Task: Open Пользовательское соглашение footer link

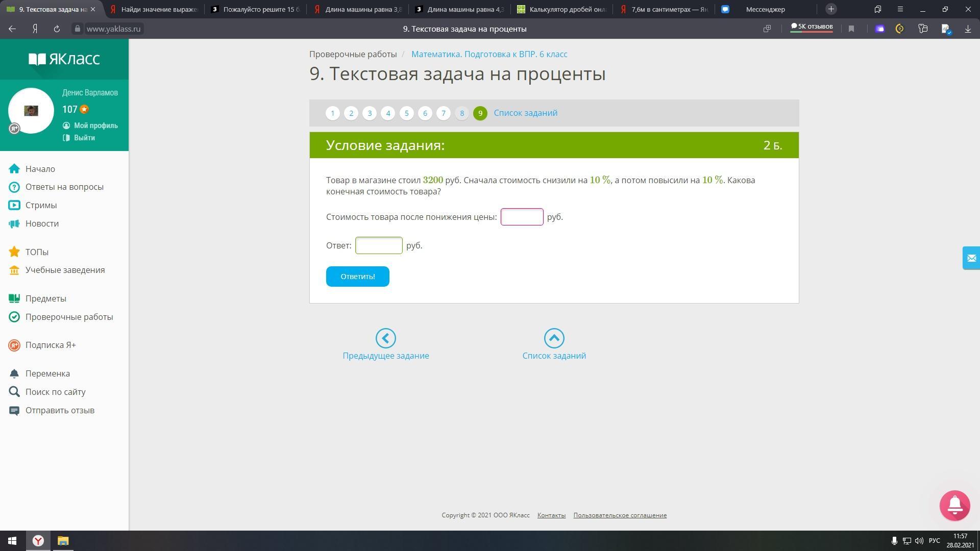Action: click(620, 515)
